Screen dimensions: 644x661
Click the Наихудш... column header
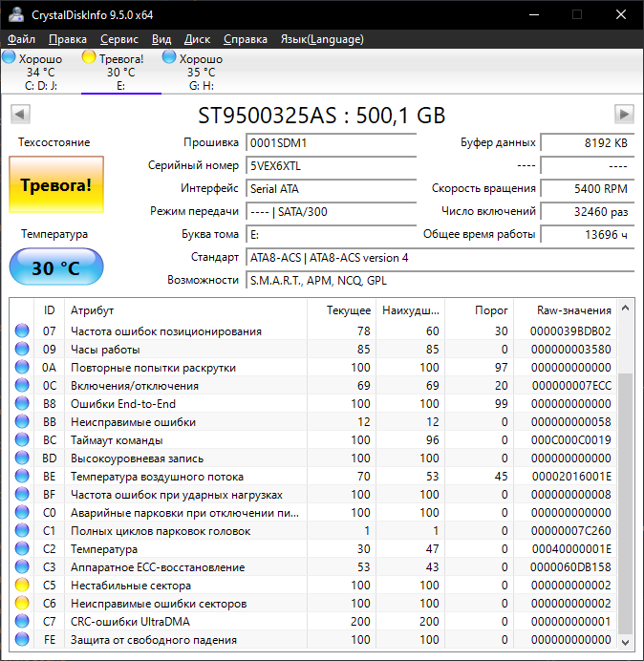tap(410, 310)
